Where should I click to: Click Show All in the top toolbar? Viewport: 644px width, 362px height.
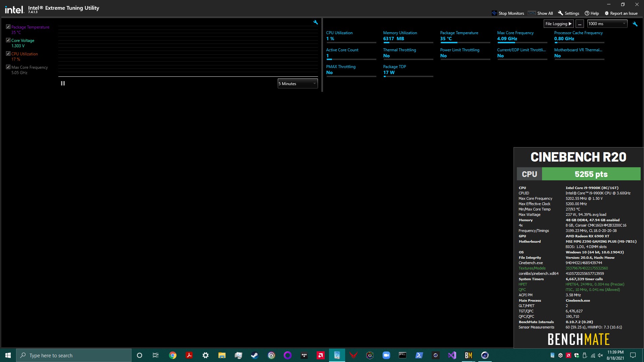(x=540, y=13)
